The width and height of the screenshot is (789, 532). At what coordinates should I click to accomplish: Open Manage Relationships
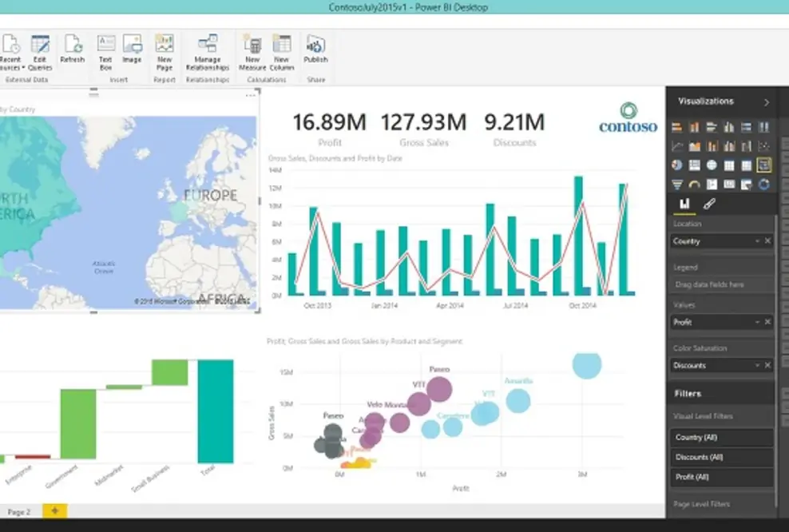[x=208, y=53]
